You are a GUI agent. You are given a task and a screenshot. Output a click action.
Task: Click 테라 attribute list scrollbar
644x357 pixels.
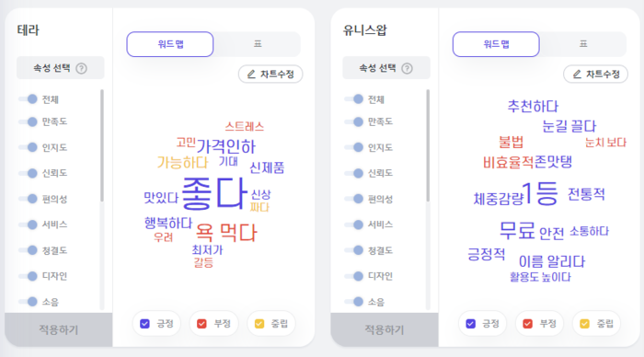pyautogui.click(x=102, y=145)
